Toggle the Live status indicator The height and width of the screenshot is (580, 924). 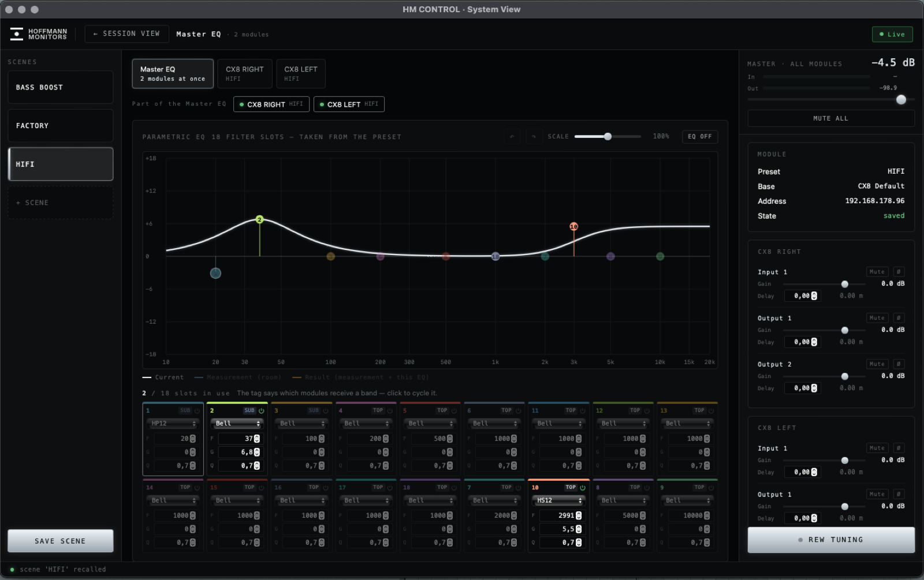pos(892,34)
